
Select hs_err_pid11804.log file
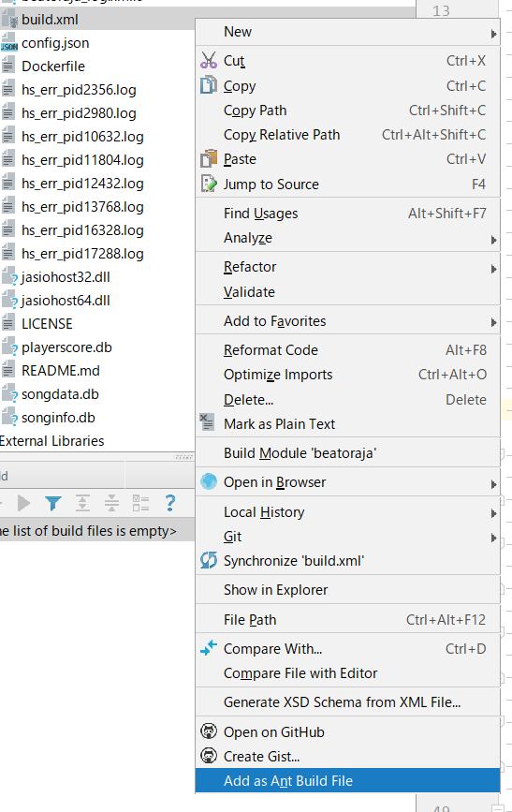tap(82, 160)
